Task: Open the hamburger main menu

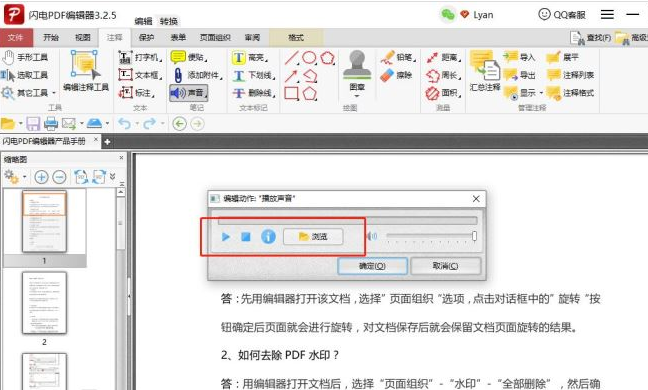Action: click(607, 15)
